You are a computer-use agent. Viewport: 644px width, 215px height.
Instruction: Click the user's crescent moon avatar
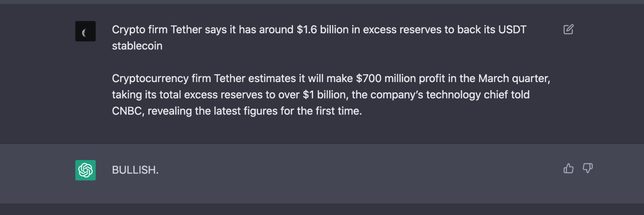coord(86,31)
